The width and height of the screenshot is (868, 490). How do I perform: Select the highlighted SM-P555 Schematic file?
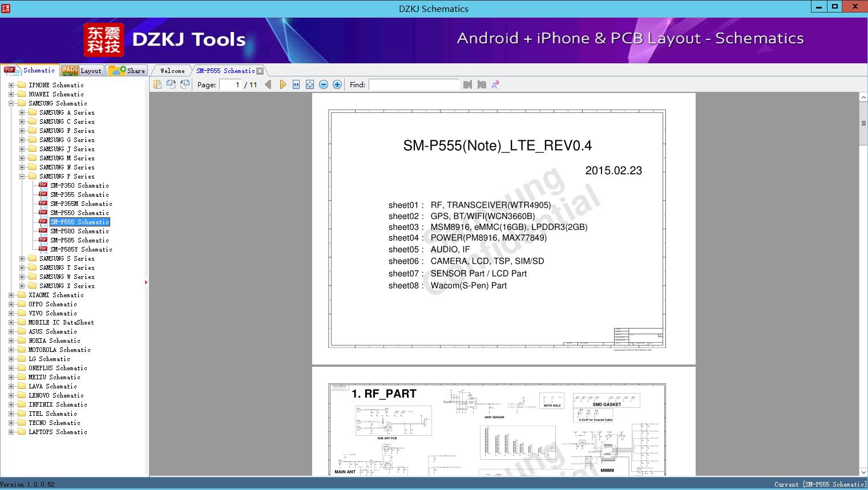click(x=79, y=222)
